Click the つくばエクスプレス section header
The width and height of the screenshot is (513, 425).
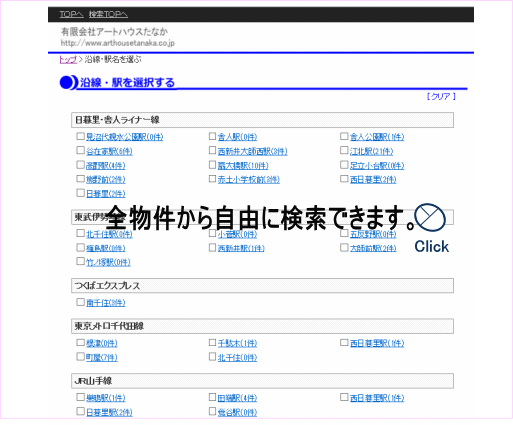tap(262, 286)
